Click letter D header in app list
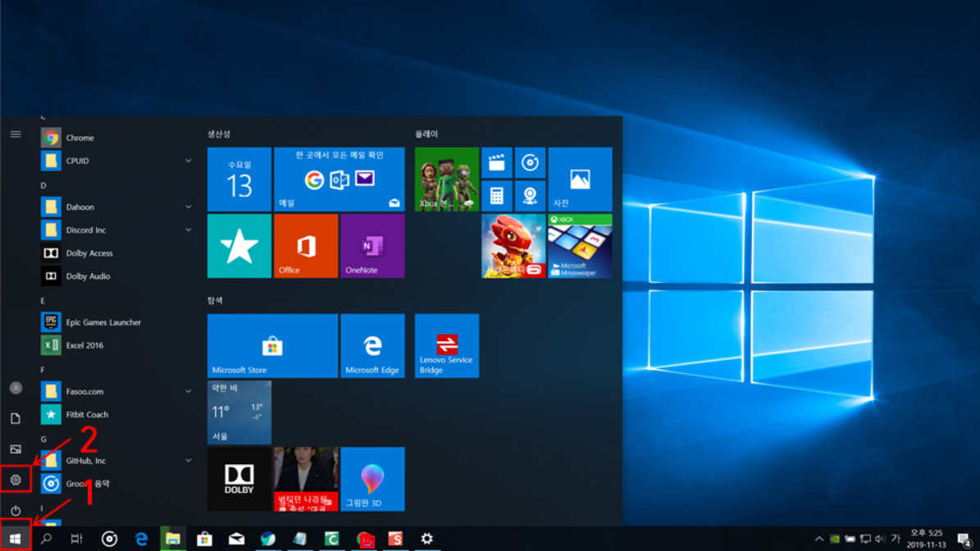Image resolution: width=980 pixels, height=551 pixels. pos(43,185)
